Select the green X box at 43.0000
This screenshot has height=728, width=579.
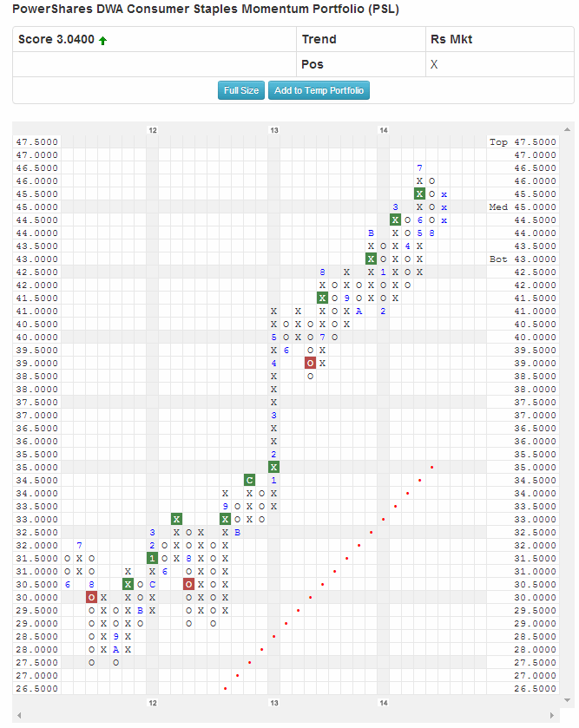(371, 259)
